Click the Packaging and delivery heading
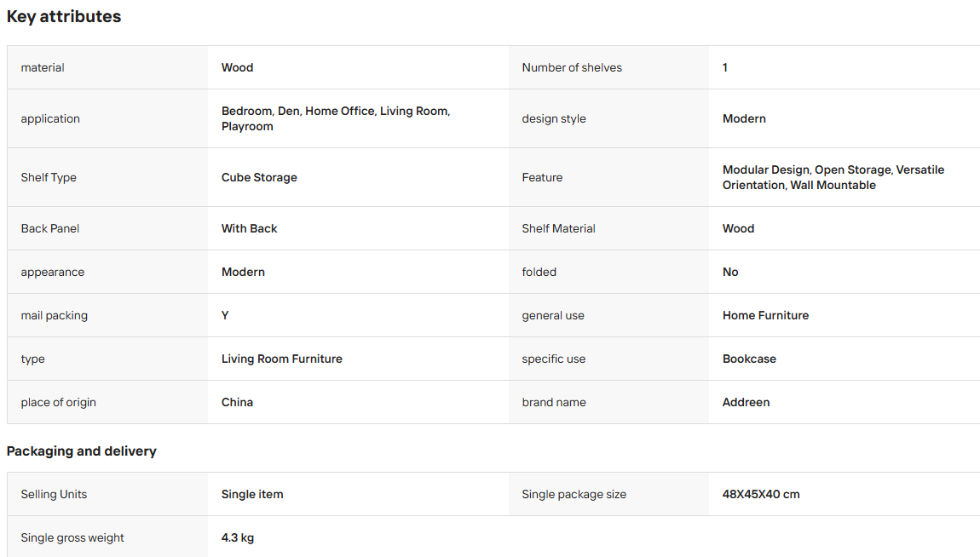 81,451
